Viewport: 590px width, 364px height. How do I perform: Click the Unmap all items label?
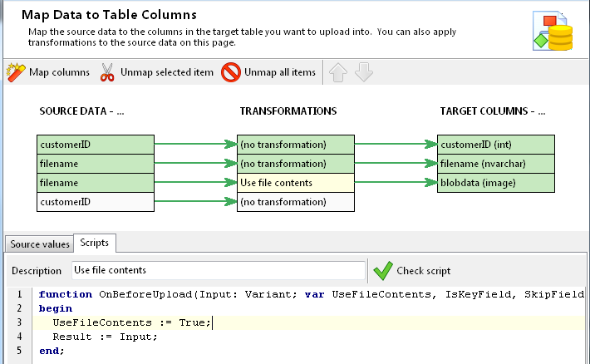280,72
